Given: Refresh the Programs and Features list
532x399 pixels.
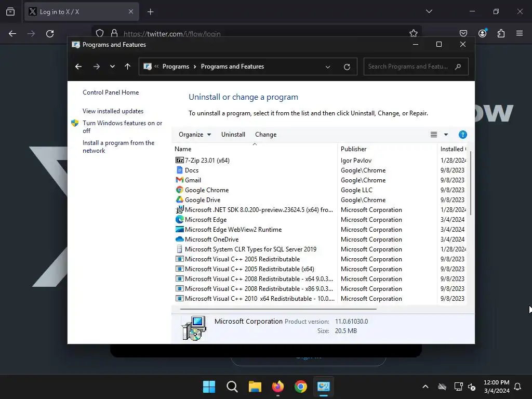Looking at the screenshot, I should [x=347, y=67].
